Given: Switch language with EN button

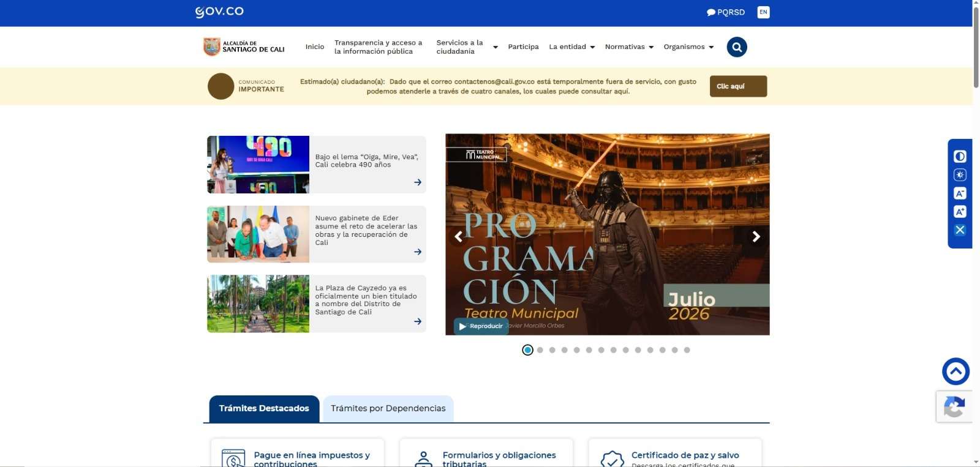Looking at the screenshot, I should (763, 12).
